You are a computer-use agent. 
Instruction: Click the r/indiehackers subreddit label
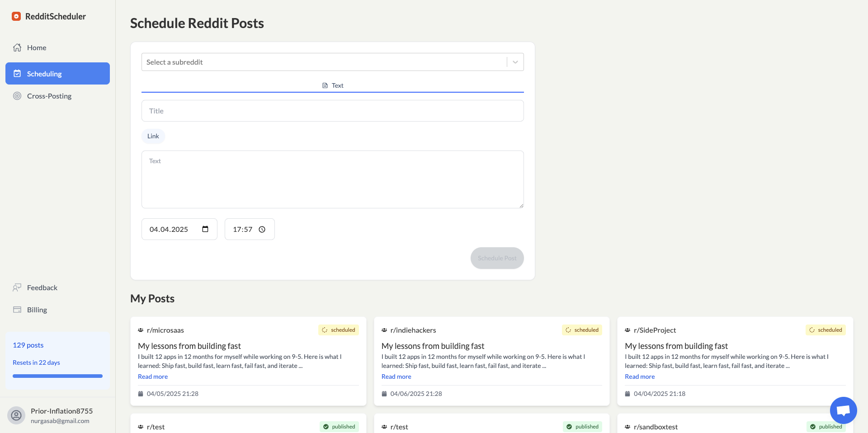click(x=413, y=330)
